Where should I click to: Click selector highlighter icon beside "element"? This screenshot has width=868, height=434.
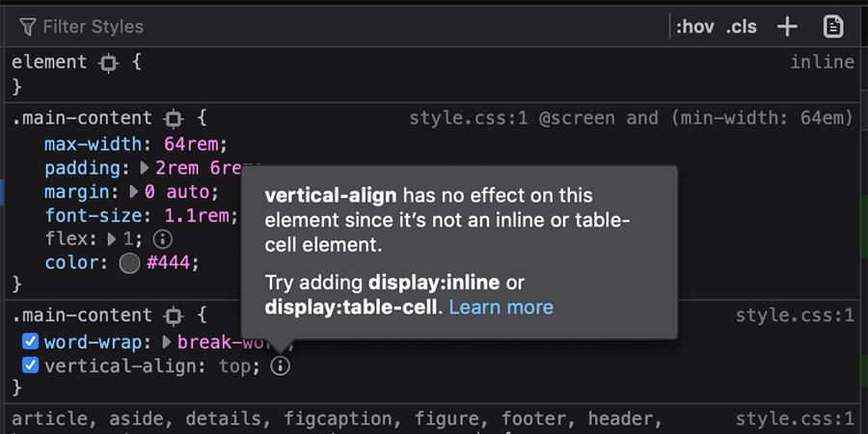[108, 63]
